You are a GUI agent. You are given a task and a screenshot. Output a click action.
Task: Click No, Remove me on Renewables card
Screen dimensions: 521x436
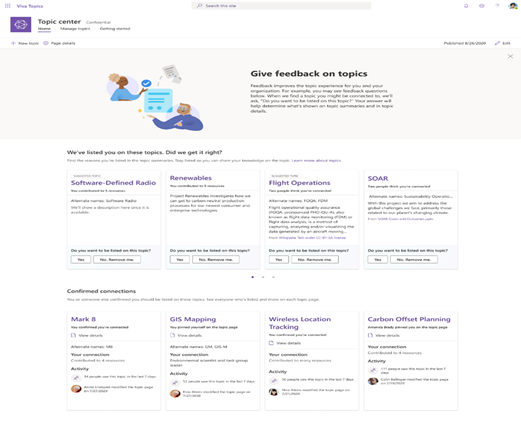point(216,259)
